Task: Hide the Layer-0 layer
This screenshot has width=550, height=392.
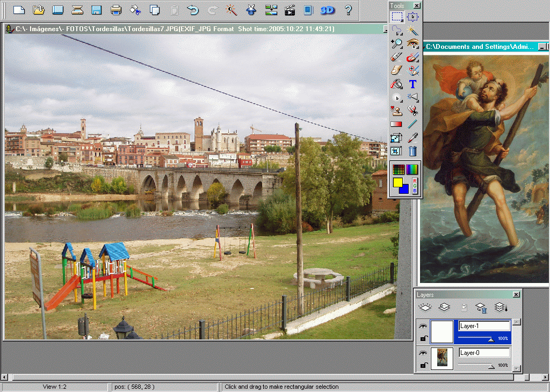Action: (424, 353)
